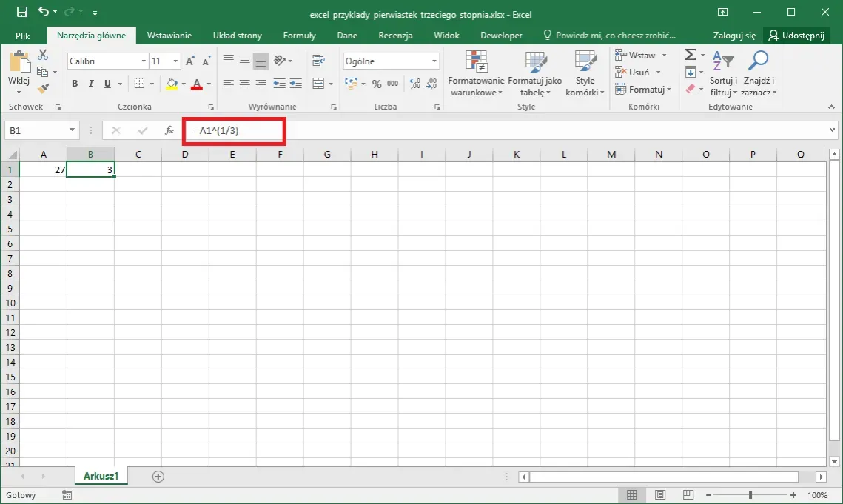Viewport: 843px width, 504px height.
Task: Click the Cut scissors icon
Action: (x=42, y=56)
